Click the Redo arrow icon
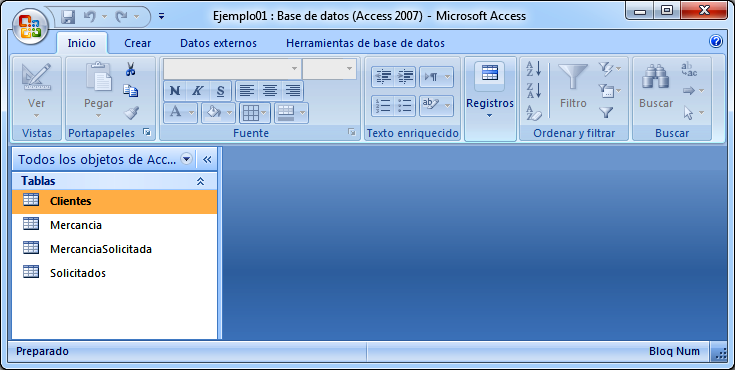The height and width of the screenshot is (370, 735). [x=122, y=17]
